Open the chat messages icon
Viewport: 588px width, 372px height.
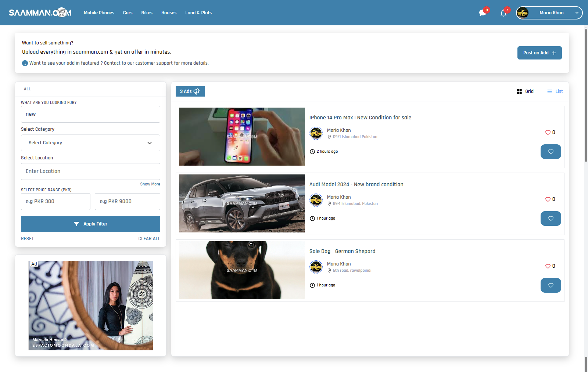click(x=483, y=13)
